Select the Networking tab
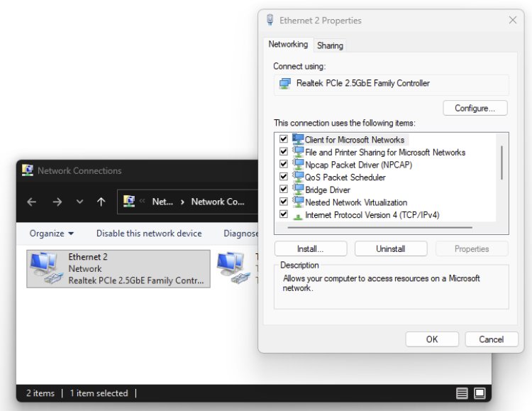 [288, 45]
